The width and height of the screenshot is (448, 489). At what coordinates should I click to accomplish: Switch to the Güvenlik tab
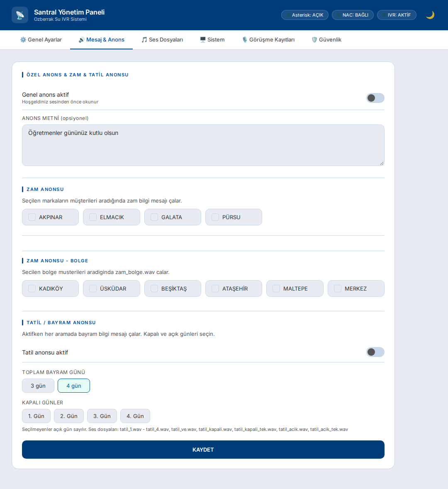326,39
